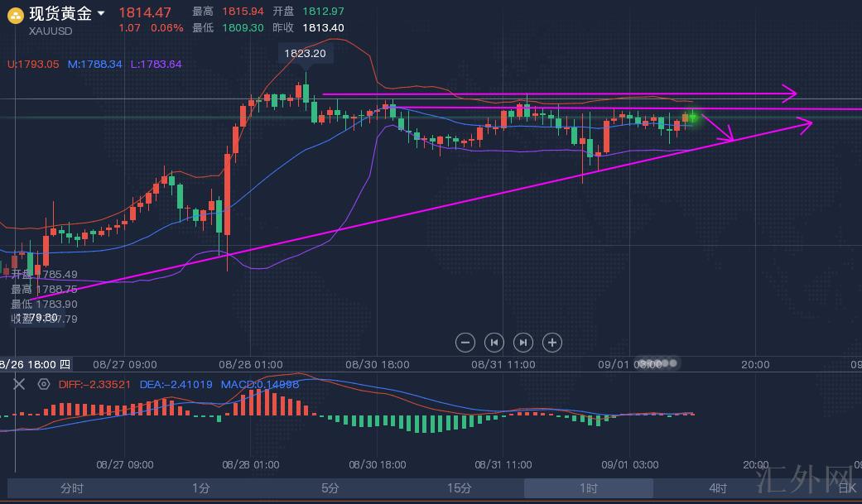
Task: Click the green latest-price dot on chart
Action: coord(692,118)
